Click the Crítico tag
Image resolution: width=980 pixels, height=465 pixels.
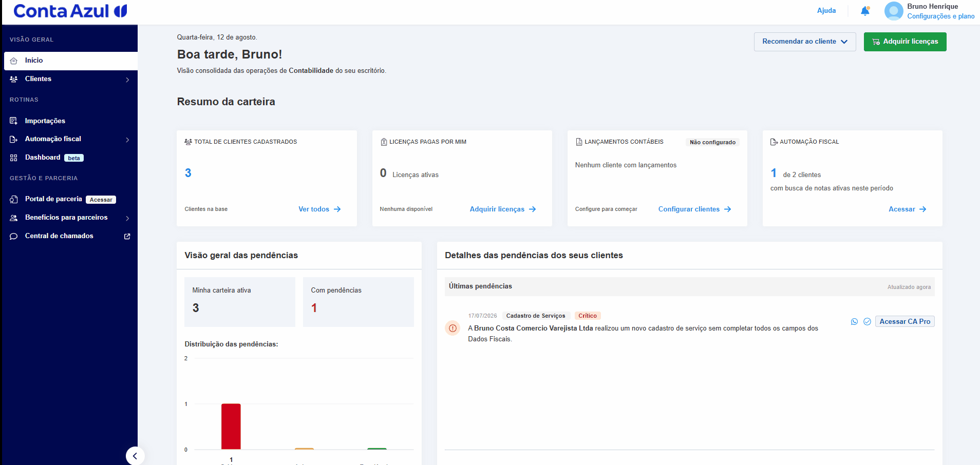pos(588,316)
